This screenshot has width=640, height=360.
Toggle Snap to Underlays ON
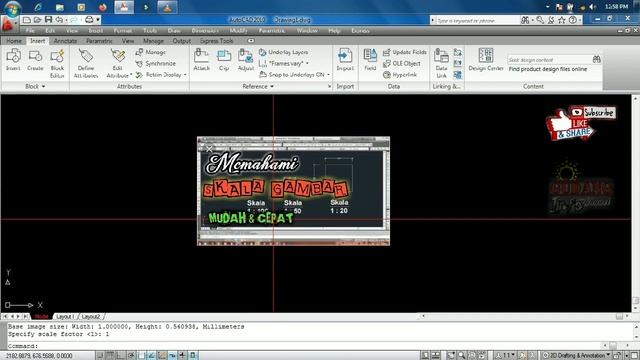point(292,75)
